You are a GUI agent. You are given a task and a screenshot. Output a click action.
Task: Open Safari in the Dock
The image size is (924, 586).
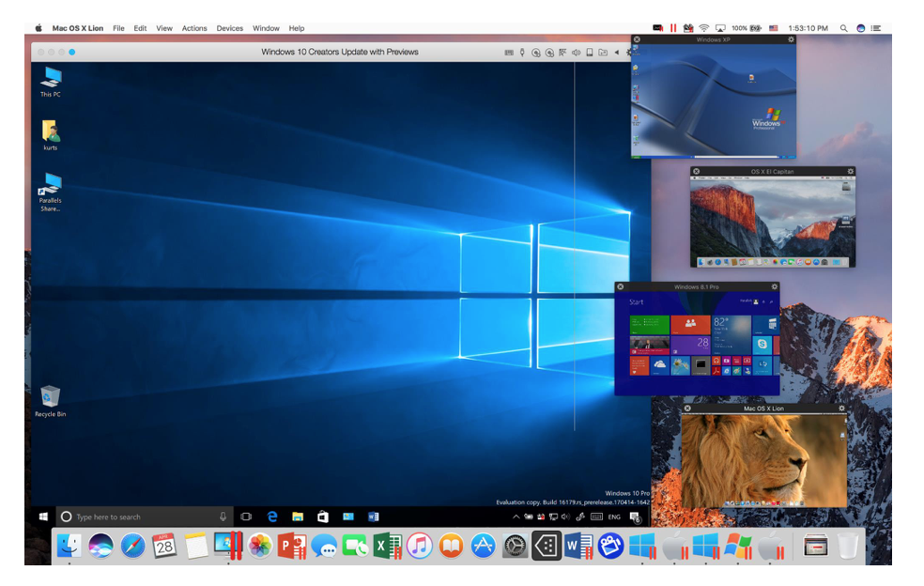(132, 546)
